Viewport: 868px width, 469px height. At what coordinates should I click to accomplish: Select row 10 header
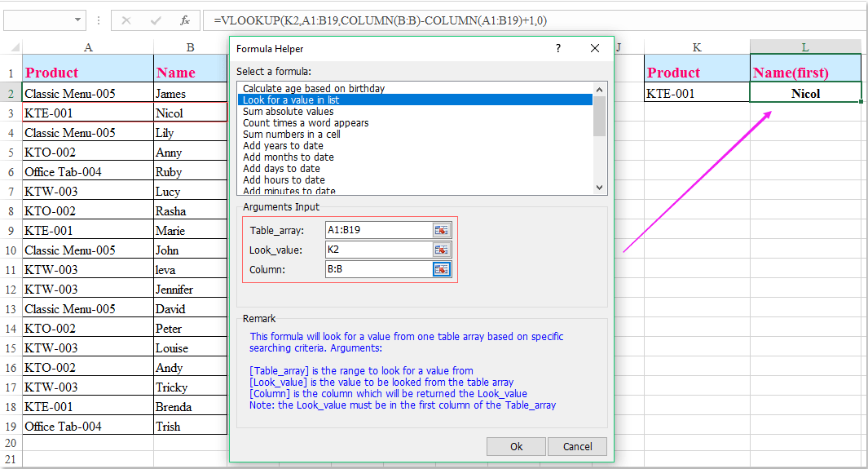tap(11, 250)
